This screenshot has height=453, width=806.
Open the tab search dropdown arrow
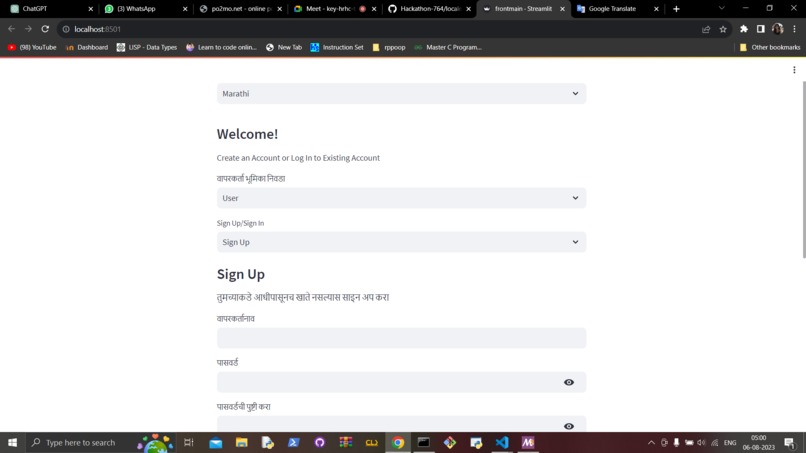(x=721, y=8)
